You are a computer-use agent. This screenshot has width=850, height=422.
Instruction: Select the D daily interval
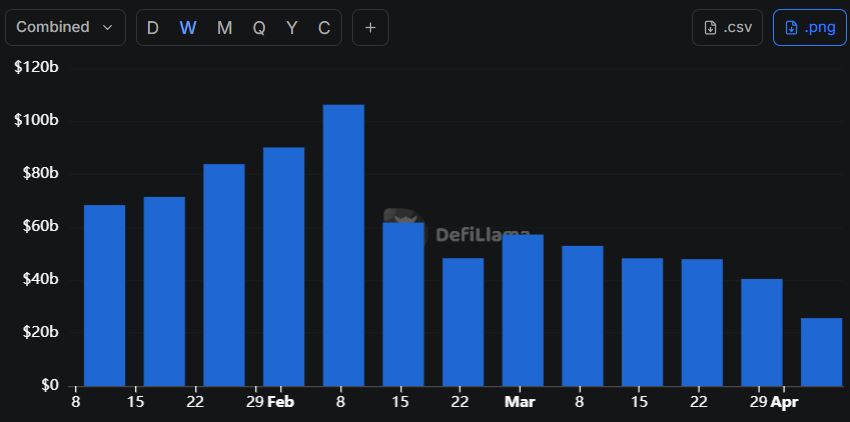[153, 28]
